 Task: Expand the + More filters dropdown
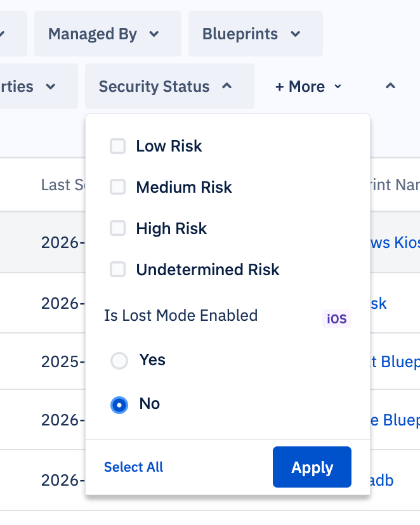click(308, 86)
